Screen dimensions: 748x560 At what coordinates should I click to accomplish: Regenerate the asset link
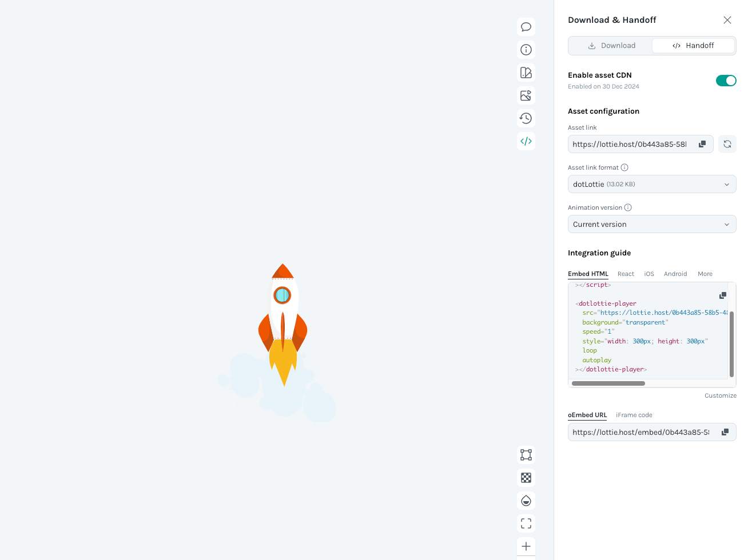tap(727, 144)
